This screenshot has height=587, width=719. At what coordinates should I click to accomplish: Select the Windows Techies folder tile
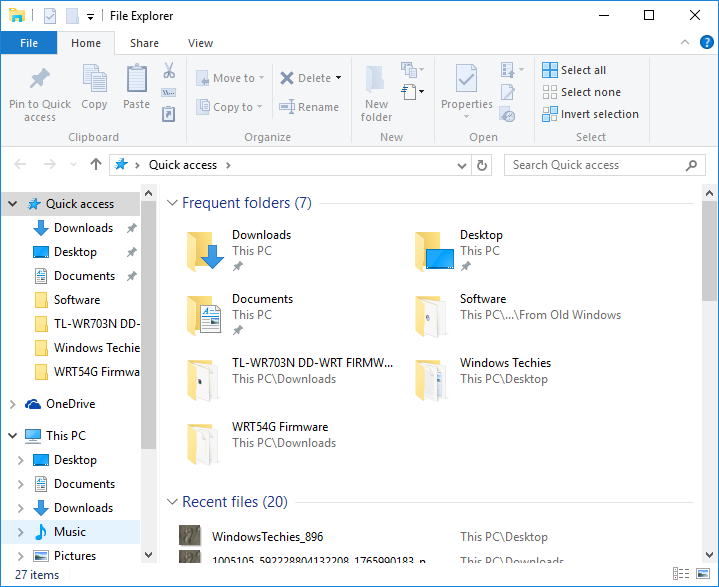pos(482,380)
